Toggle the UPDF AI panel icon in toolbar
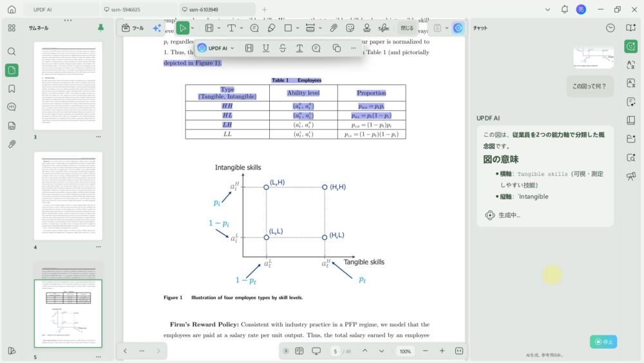 (458, 28)
